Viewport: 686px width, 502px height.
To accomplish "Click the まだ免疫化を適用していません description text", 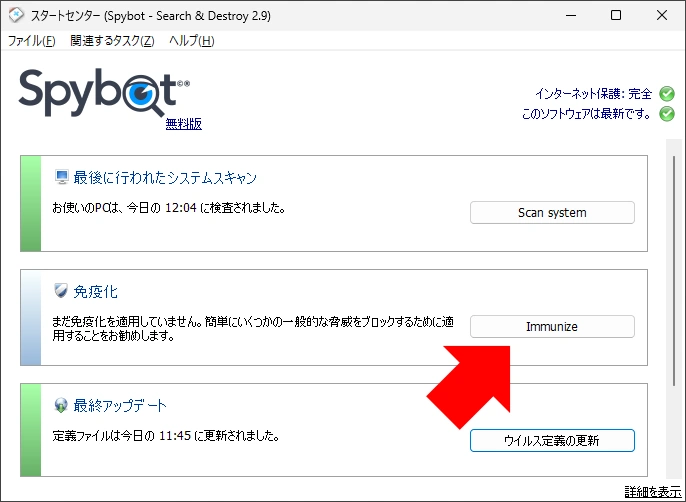I will pyautogui.click(x=253, y=329).
